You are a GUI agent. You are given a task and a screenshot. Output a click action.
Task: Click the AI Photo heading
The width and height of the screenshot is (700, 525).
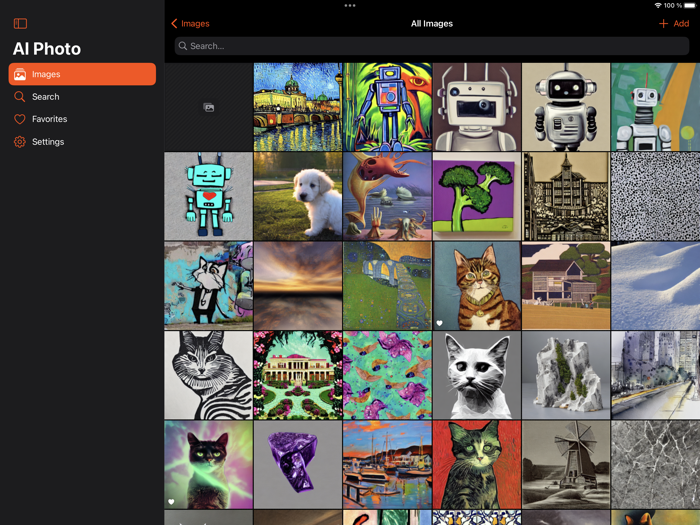click(47, 49)
